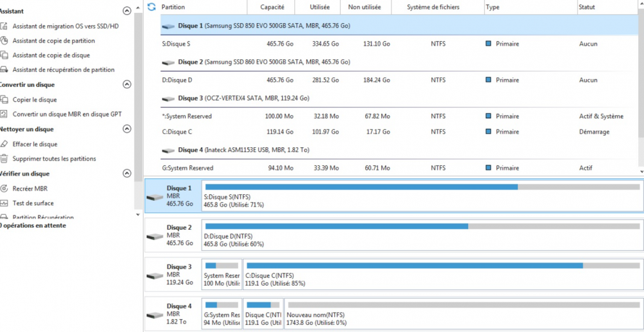Click the Test de surface icon
644x332 pixels.
[4, 203]
